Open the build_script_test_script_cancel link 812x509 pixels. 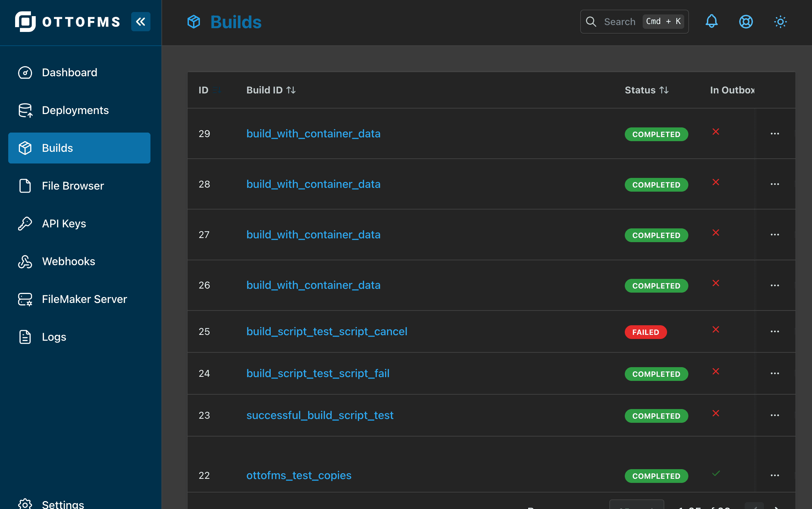coord(326,331)
